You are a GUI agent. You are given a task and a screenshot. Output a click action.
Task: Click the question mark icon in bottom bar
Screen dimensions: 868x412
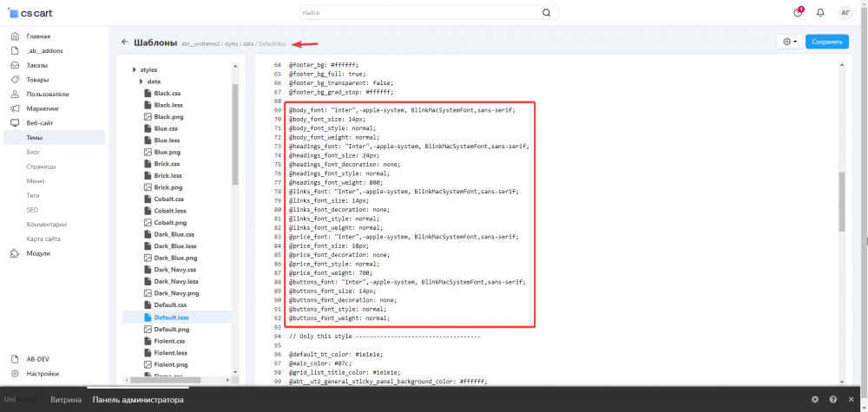point(833,400)
